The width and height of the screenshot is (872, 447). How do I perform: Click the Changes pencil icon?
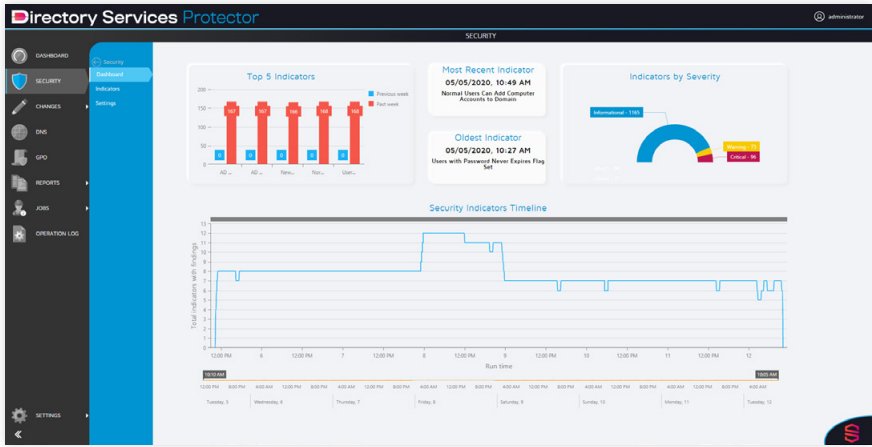pyautogui.click(x=19, y=106)
